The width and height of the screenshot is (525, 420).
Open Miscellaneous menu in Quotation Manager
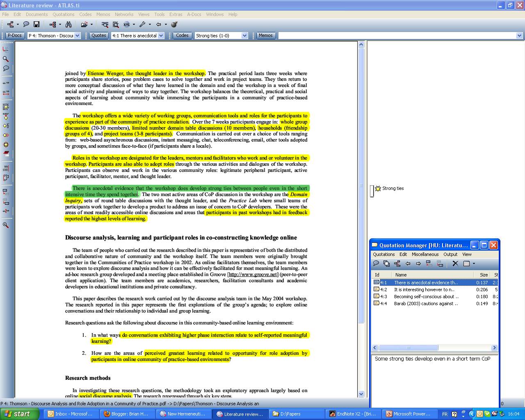click(x=425, y=254)
